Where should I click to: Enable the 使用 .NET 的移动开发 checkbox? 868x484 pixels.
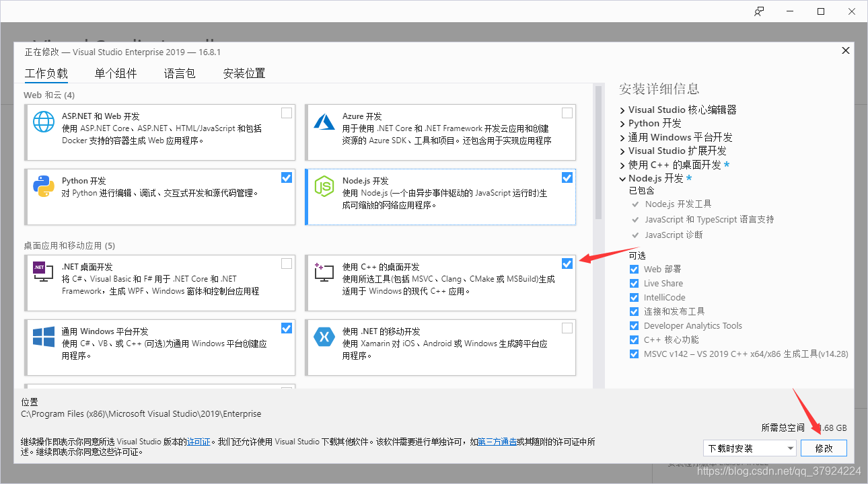pos(567,328)
